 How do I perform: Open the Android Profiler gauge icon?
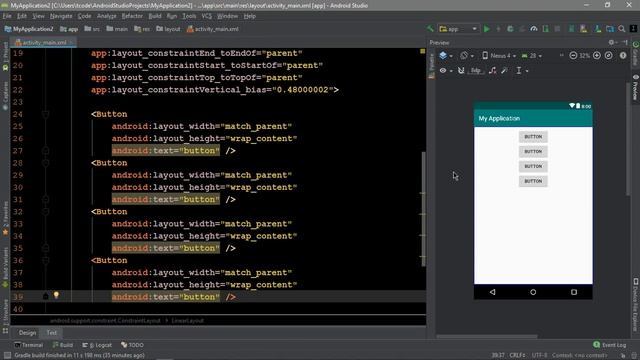(534, 29)
